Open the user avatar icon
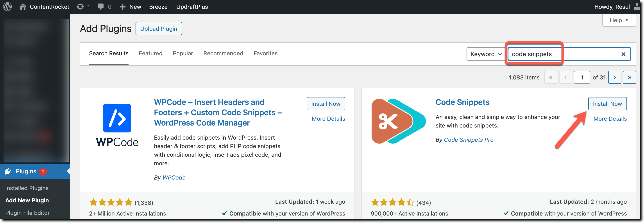Image resolution: width=644 pixels, height=223 pixels. [637, 7]
